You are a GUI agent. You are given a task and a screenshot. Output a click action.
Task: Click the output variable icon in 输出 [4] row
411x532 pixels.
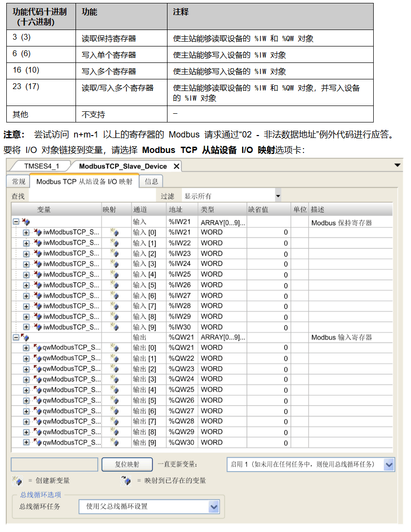(x=37, y=390)
